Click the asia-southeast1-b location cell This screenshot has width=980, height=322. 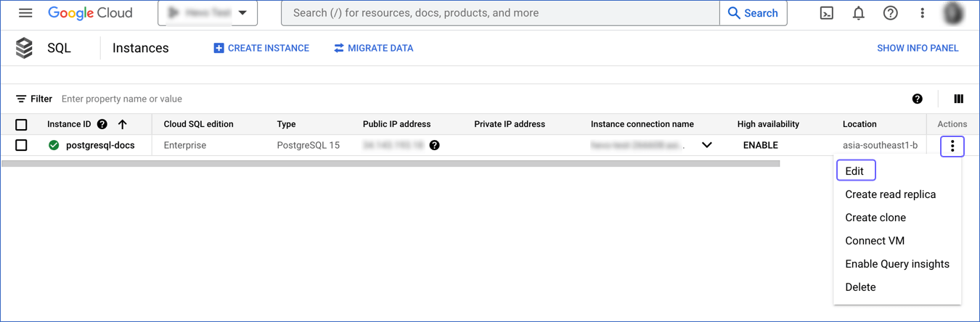point(880,145)
